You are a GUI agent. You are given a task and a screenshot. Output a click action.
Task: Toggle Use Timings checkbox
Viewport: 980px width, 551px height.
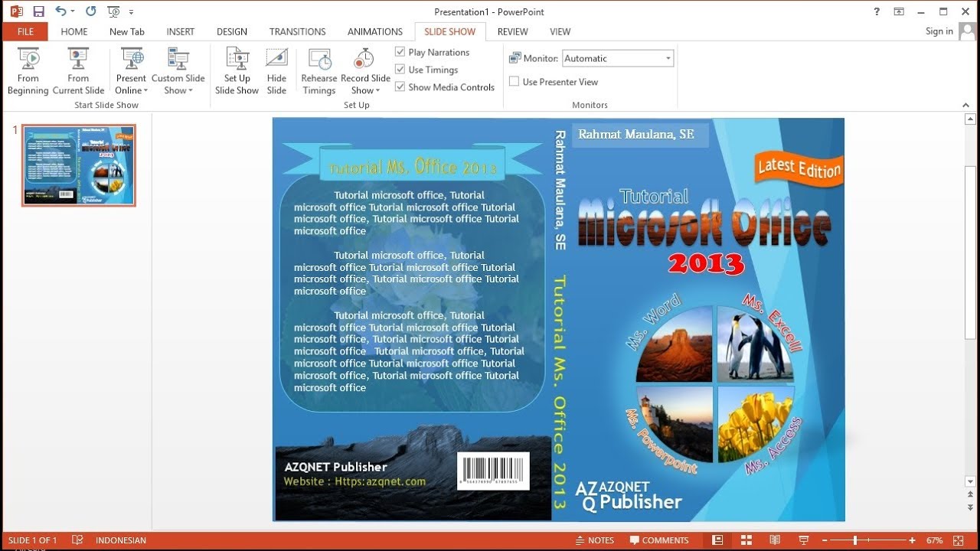click(400, 70)
